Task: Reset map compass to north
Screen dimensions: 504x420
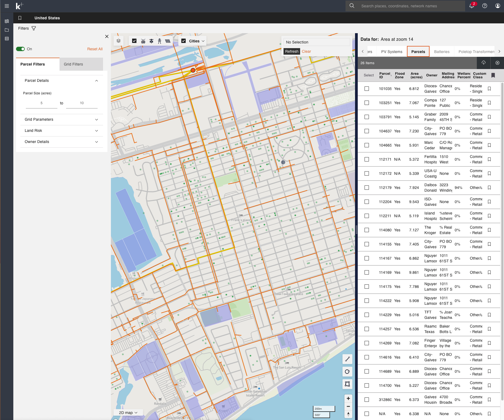Action: pos(348,414)
